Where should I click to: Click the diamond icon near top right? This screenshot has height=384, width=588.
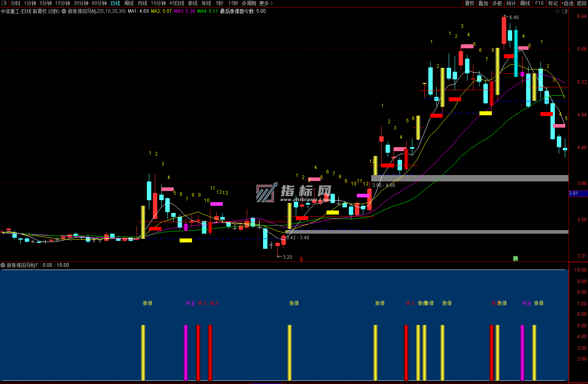(x=558, y=11)
